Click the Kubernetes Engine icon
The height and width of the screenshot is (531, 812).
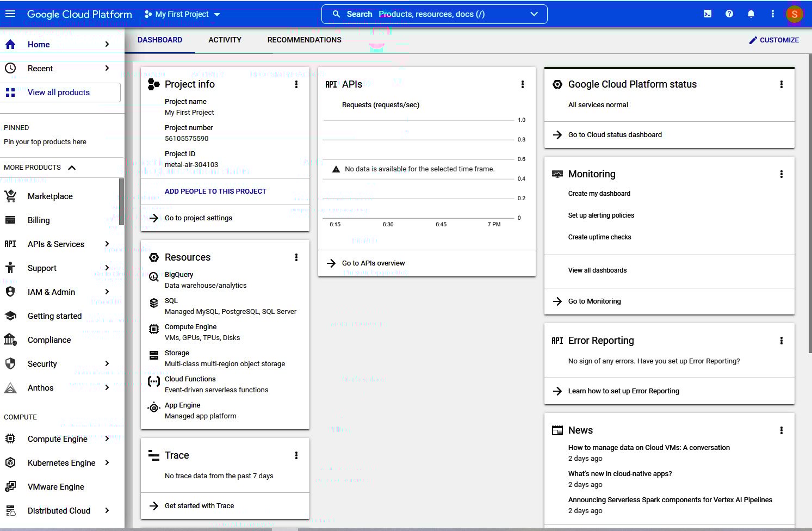coord(10,463)
